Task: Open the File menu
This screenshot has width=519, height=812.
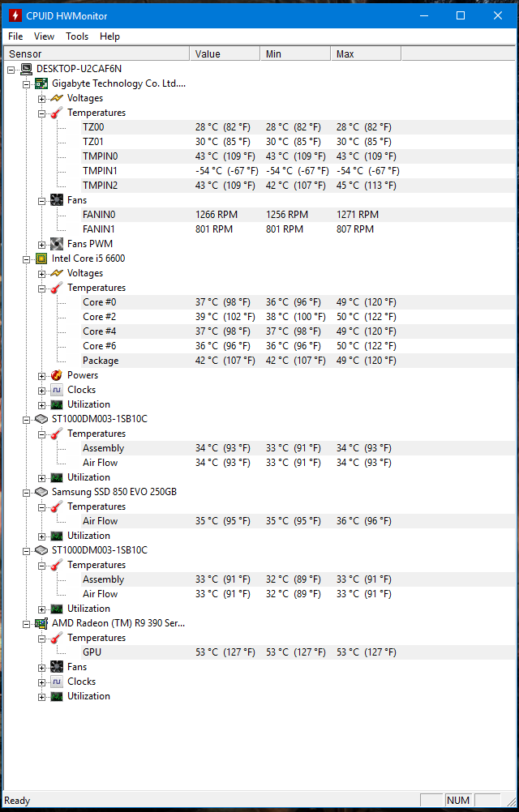Action: coord(15,36)
